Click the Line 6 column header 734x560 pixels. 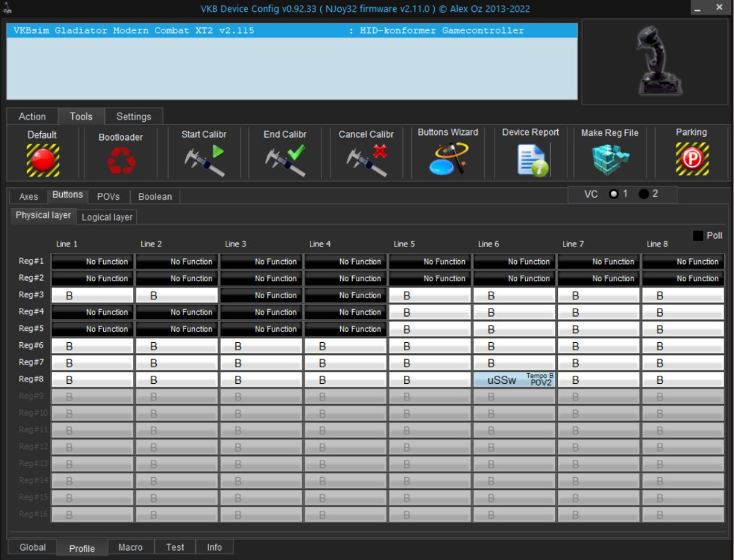click(x=488, y=244)
